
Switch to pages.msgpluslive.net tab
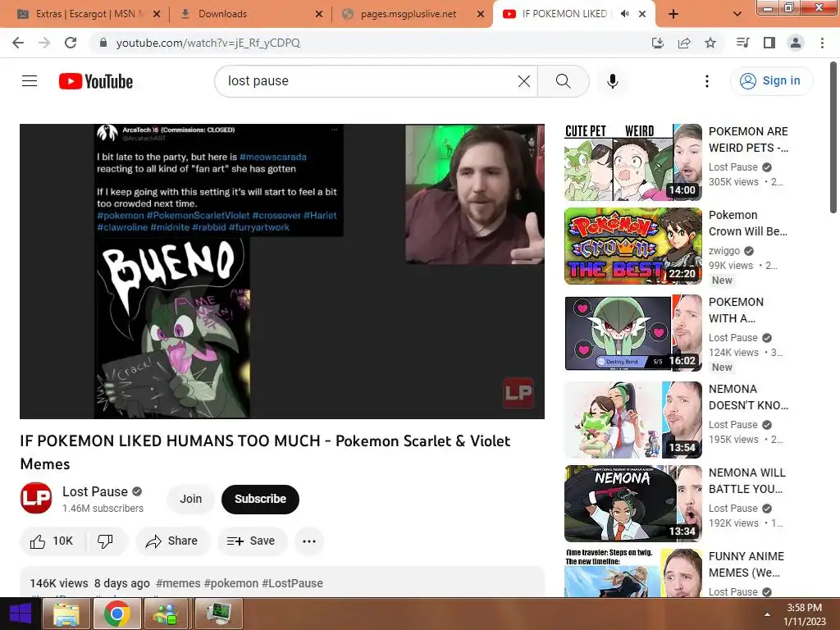pyautogui.click(x=409, y=14)
